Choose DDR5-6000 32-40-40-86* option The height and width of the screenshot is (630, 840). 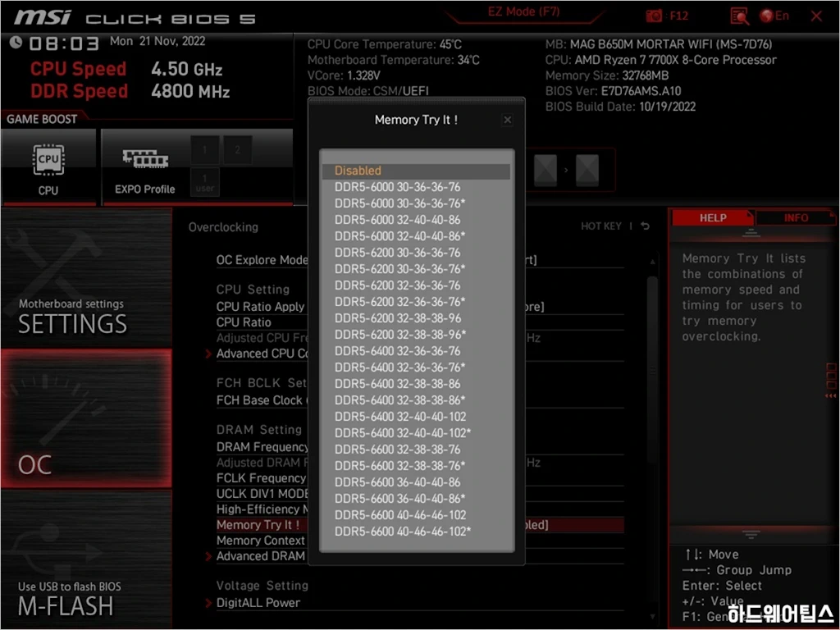point(416,236)
